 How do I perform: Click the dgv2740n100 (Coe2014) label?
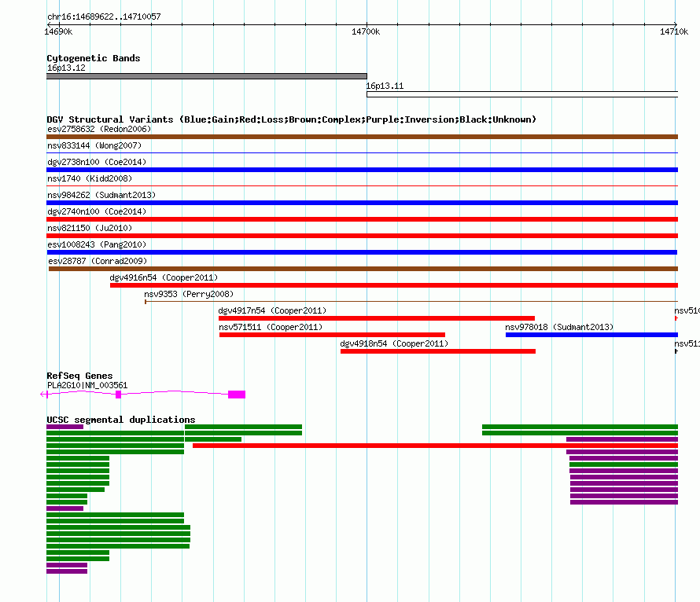pyautogui.click(x=97, y=211)
